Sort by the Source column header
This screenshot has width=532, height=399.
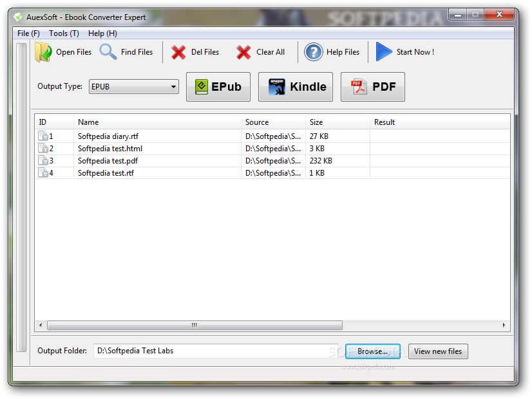pyautogui.click(x=273, y=122)
